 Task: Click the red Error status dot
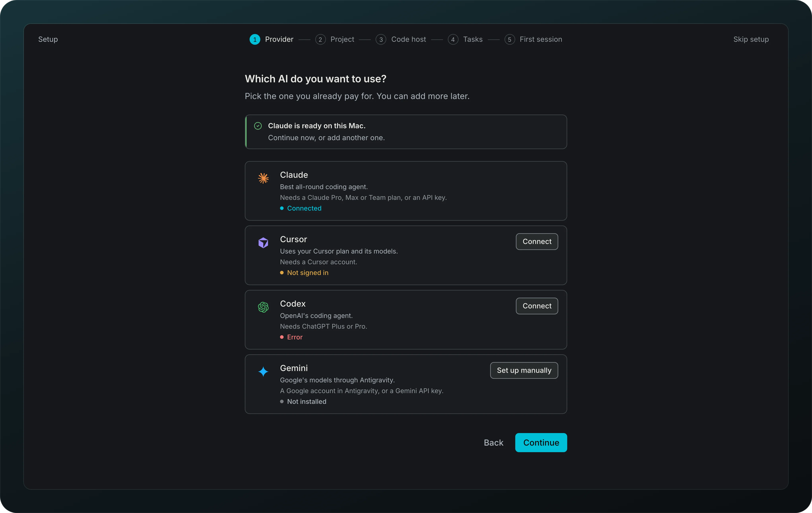pos(282,337)
